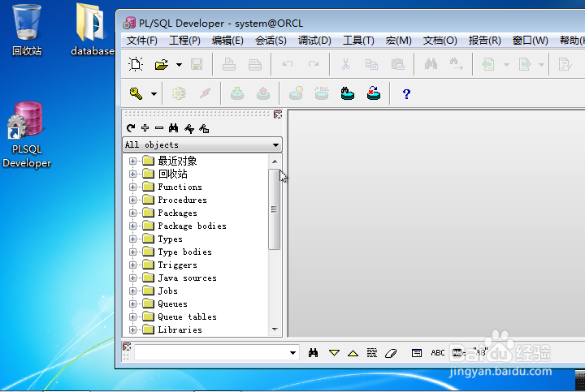The height and width of the screenshot is (392, 585).
Task: Open the 文档(O) menu
Action: (440, 41)
